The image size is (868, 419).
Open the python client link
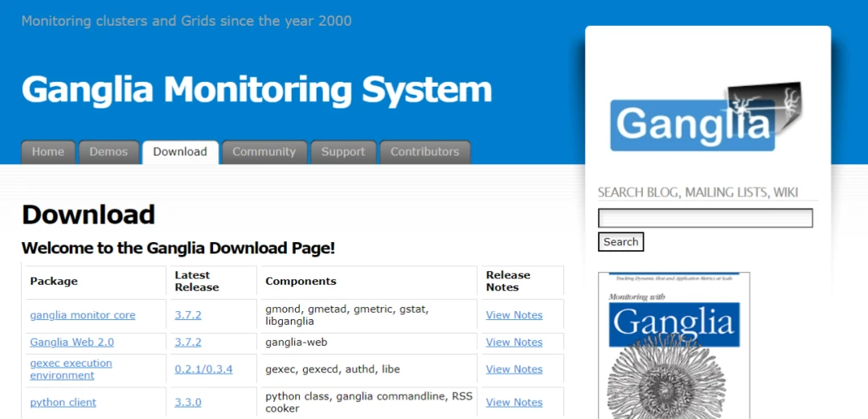(x=63, y=402)
